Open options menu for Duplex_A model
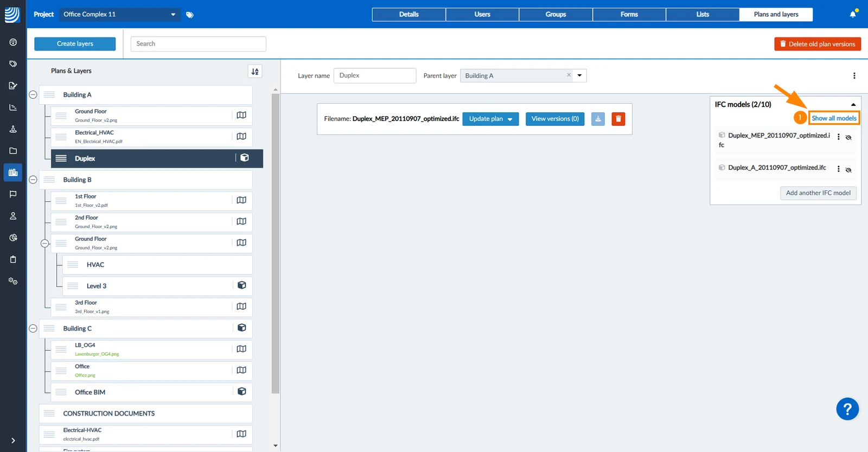This screenshot has width=868, height=452. [x=839, y=169]
